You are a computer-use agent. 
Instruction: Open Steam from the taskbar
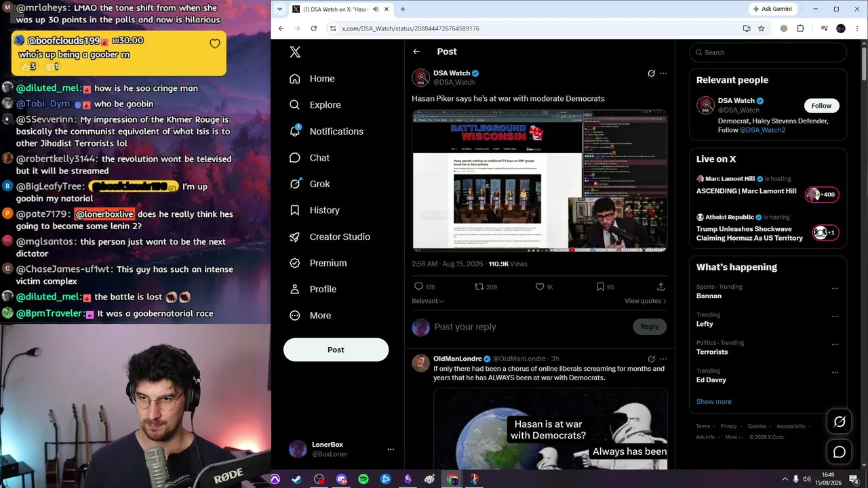[x=297, y=479]
